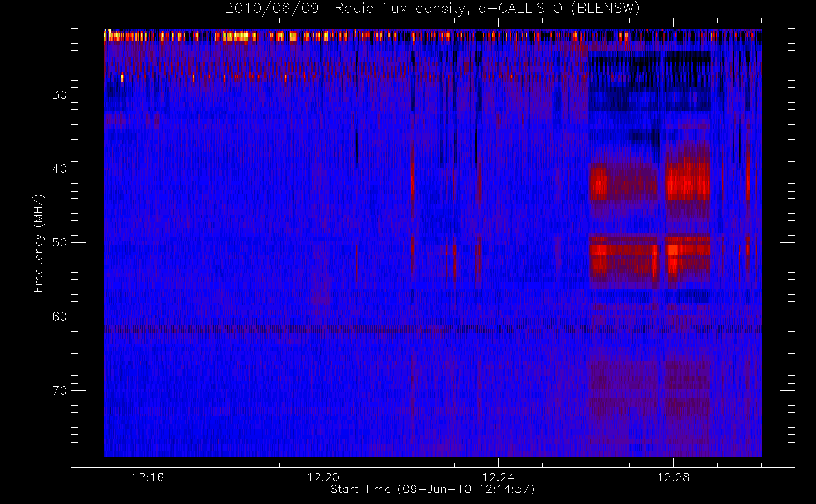The width and height of the screenshot is (816, 504).
Task: Click the time tick label '12:20'
Action: click(x=323, y=477)
